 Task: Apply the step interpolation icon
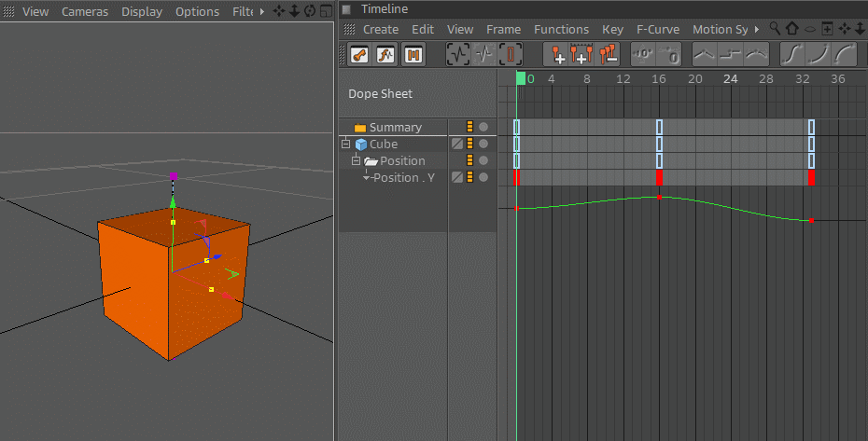click(x=731, y=54)
